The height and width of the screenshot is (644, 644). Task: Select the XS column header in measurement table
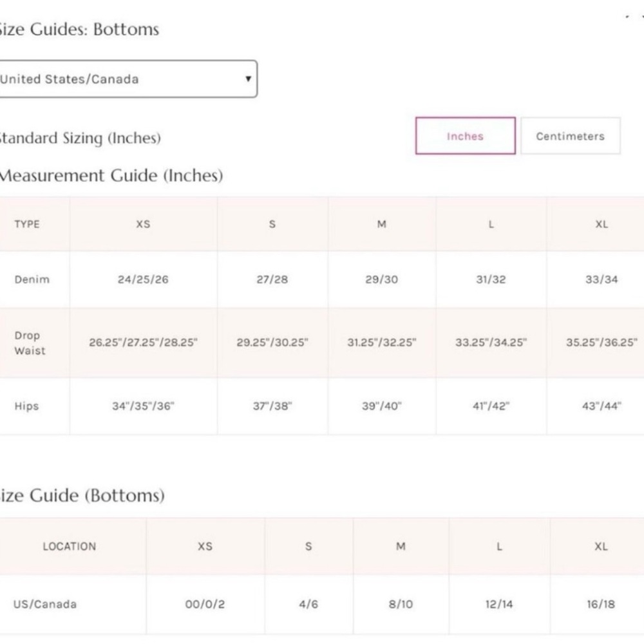point(144,224)
